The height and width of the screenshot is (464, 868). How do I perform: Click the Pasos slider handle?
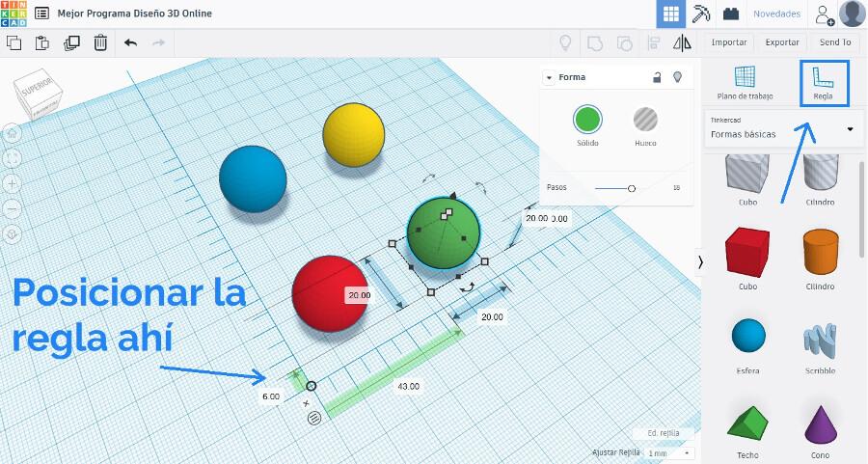coord(632,188)
